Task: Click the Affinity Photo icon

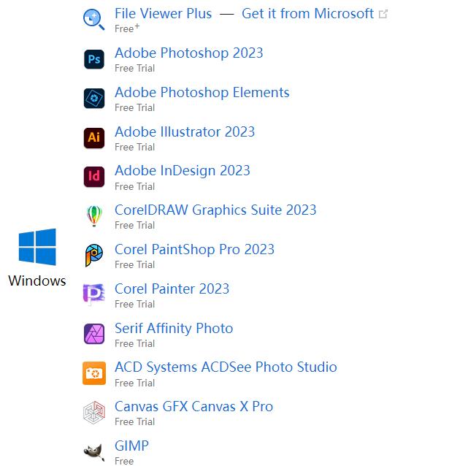Action: pos(94,334)
